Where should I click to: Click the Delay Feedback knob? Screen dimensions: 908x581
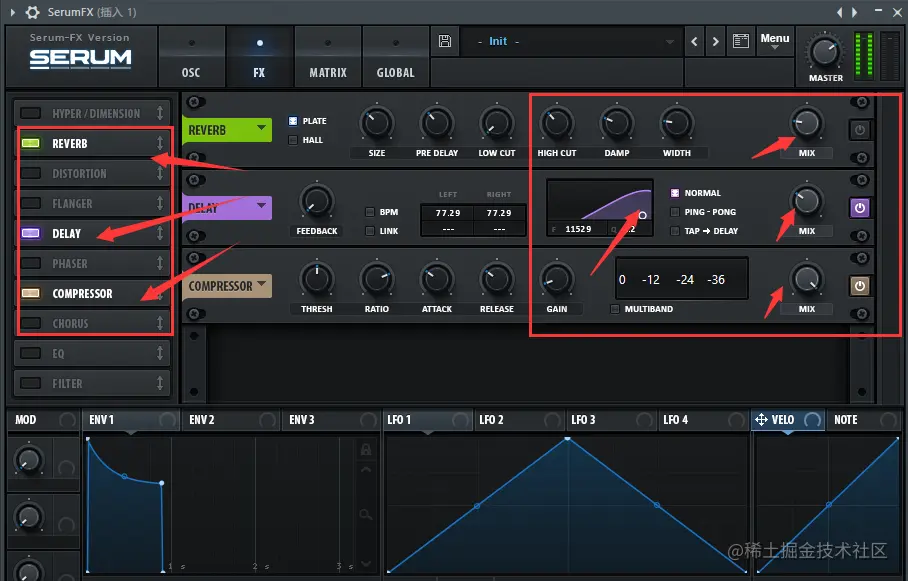pyautogui.click(x=317, y=201)
